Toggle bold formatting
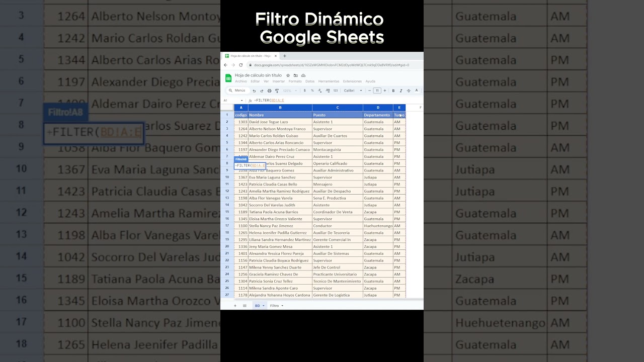Screen dimensions: 644x362 pyautogui.click(x=393, y=90)
